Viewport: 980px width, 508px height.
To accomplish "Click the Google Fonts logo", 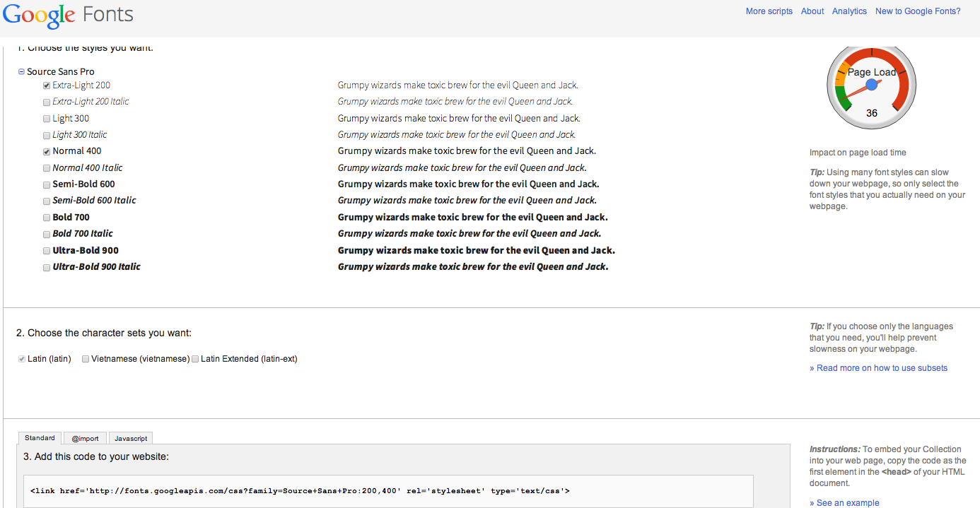I will pos(69,16).
